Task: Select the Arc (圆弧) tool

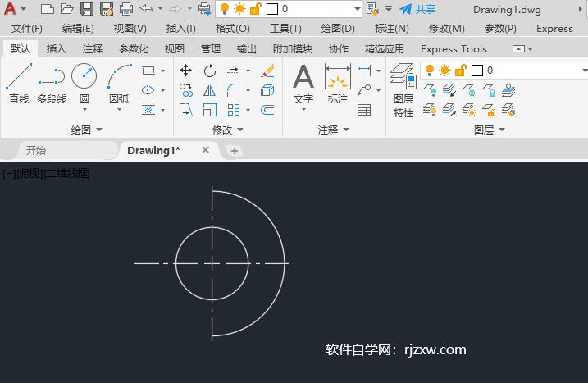Action: [x=119, y=82]
